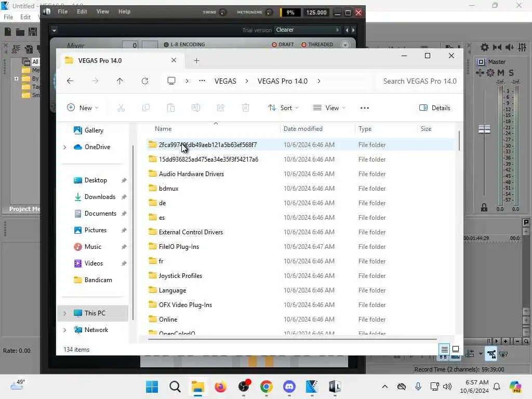
Task: Refresh the VEGAS Pro 14.0 folder
Action: (x=145, y=81)
